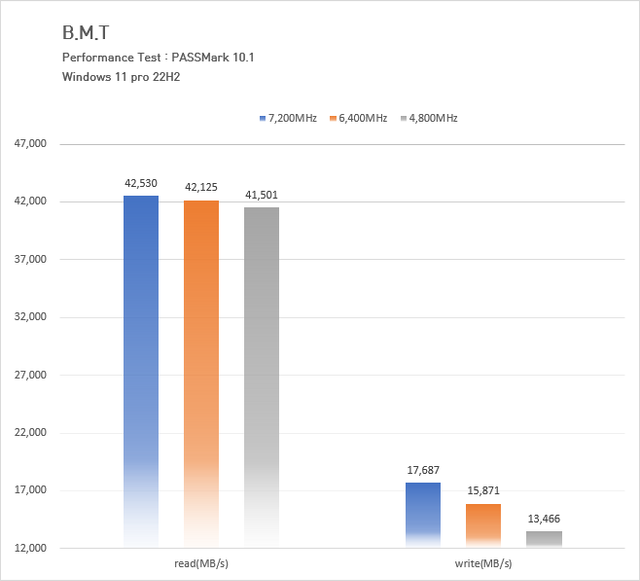The width and height of the screenshot is (640, 581).
Task: Click the read(MB/s) category axis label
Action: pos(201,564)
